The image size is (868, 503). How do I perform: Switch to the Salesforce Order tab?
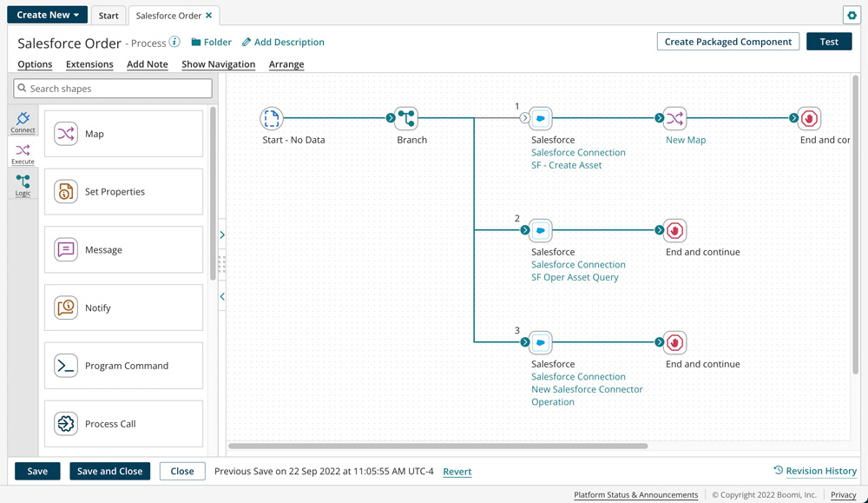coord(168,16)
